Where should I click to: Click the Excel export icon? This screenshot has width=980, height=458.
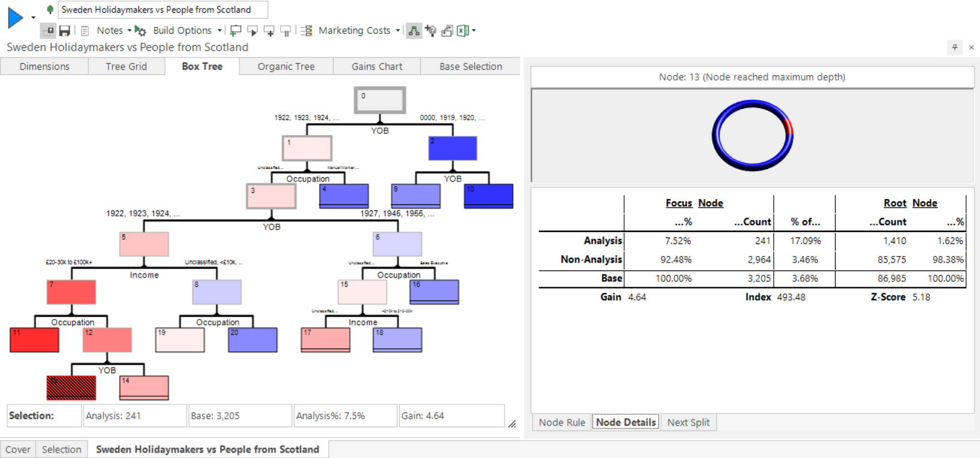click(463, 31)
